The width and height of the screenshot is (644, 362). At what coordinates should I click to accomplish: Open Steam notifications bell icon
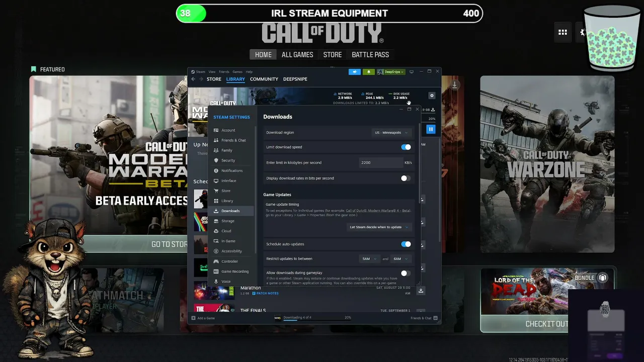point(368,72)
